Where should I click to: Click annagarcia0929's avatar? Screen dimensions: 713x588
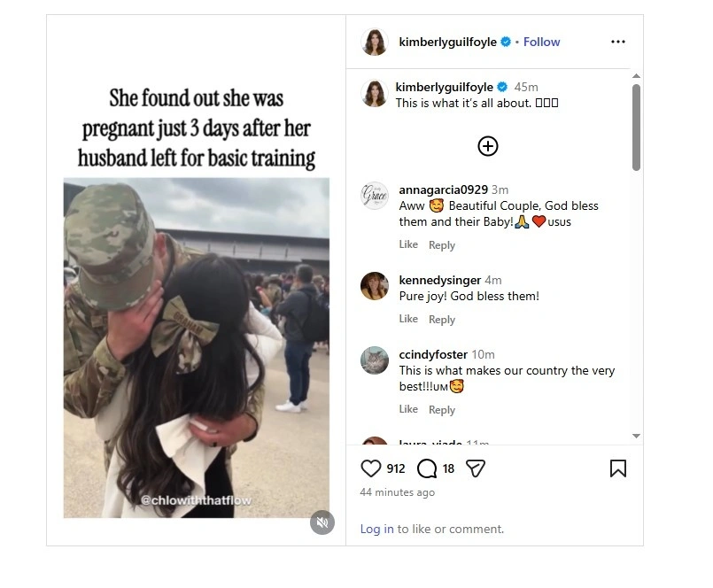coord(375,197)
